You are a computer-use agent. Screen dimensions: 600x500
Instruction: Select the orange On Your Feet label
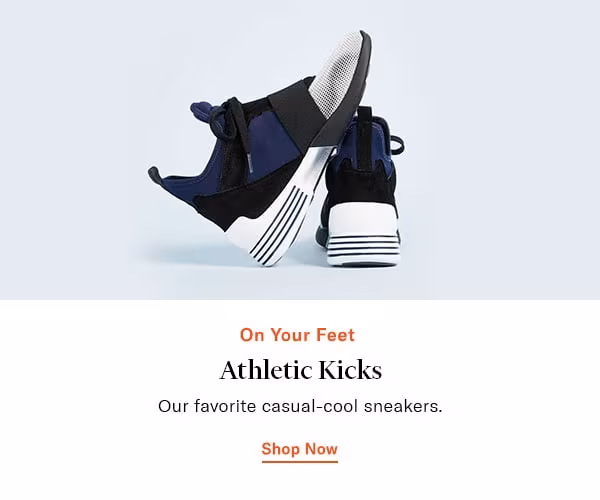click(x=297, y=335)
